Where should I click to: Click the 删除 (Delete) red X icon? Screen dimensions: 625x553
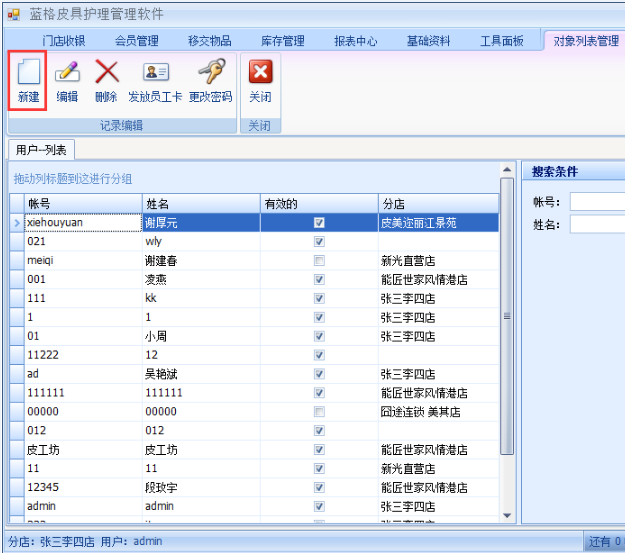pos(106,73)
